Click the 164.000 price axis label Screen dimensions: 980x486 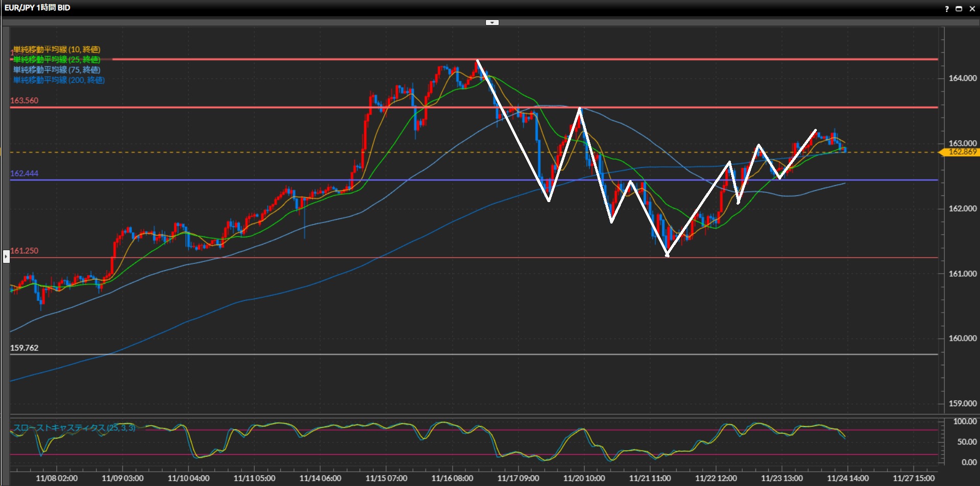click(x=962, y=78)
